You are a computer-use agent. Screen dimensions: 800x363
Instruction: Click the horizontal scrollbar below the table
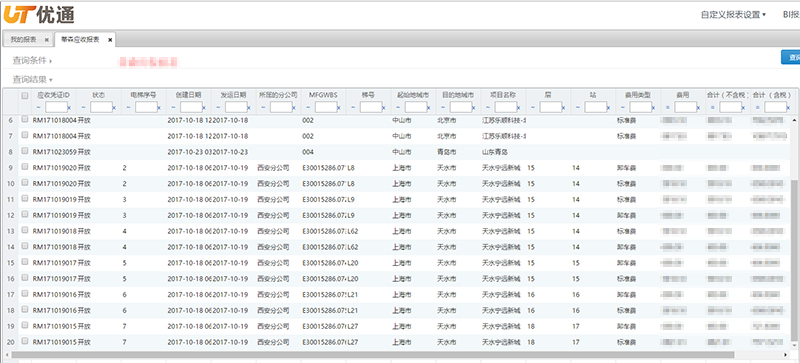(372, 354)
